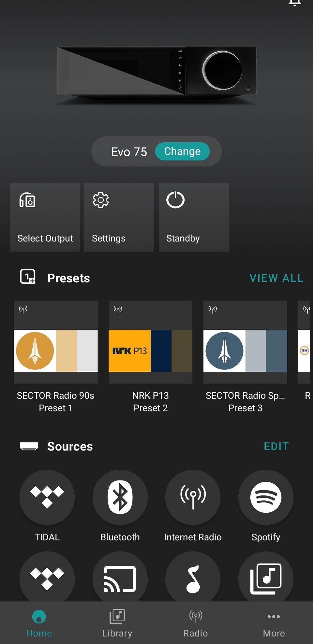Image resolution: width=313 pixels, height=644 pixels.
Task: Open the Select Output tile
Action: [x=45, y=217]
